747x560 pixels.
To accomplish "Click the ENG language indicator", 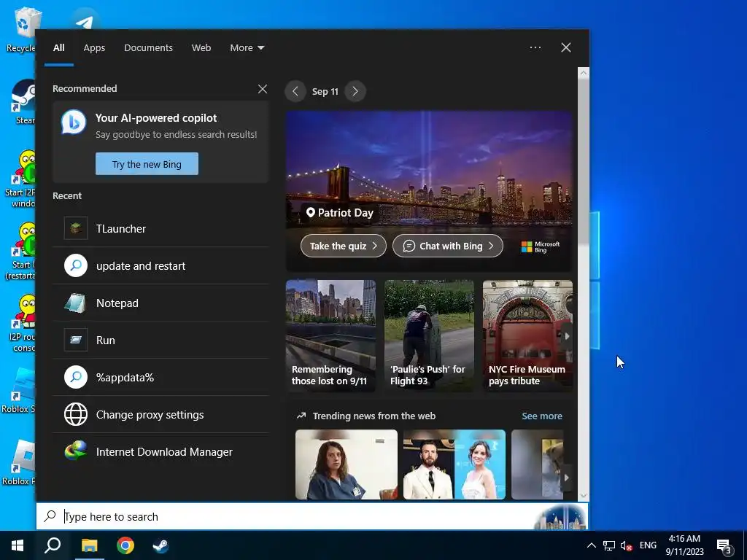I will tap(648, 545).
